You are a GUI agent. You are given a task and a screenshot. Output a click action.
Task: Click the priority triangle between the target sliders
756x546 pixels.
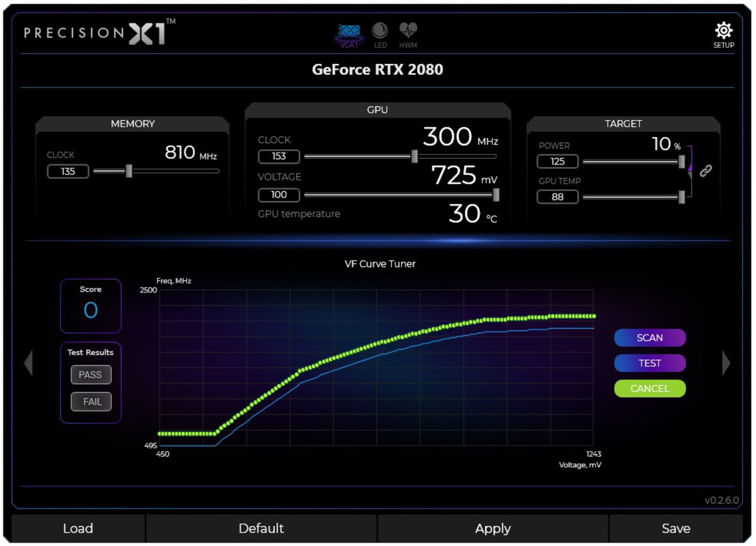click(691, 167)
